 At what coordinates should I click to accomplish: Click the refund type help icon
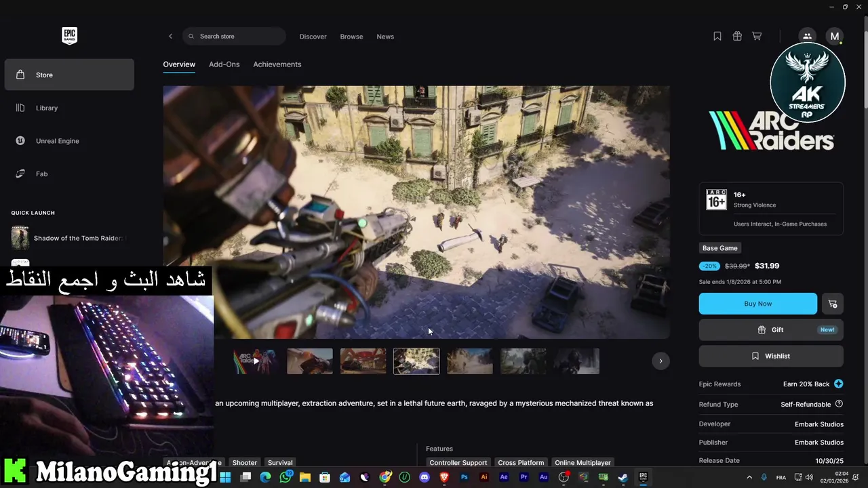pos(839,404)
